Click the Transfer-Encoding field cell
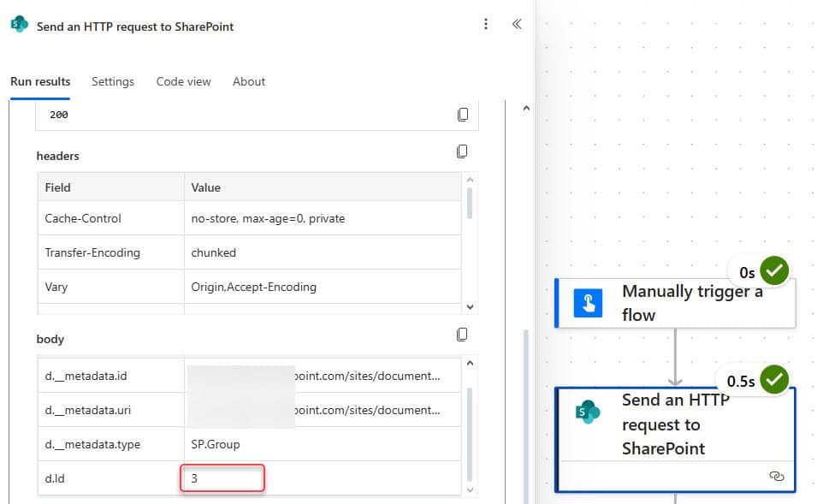The width and height of the screenshot is (835, 504). click(x=110, y=252)
